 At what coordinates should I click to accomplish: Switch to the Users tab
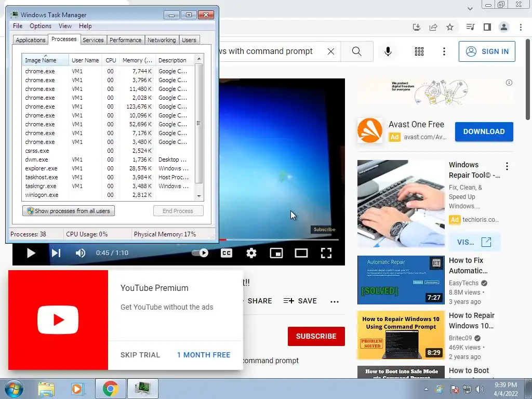coord(189,40)
